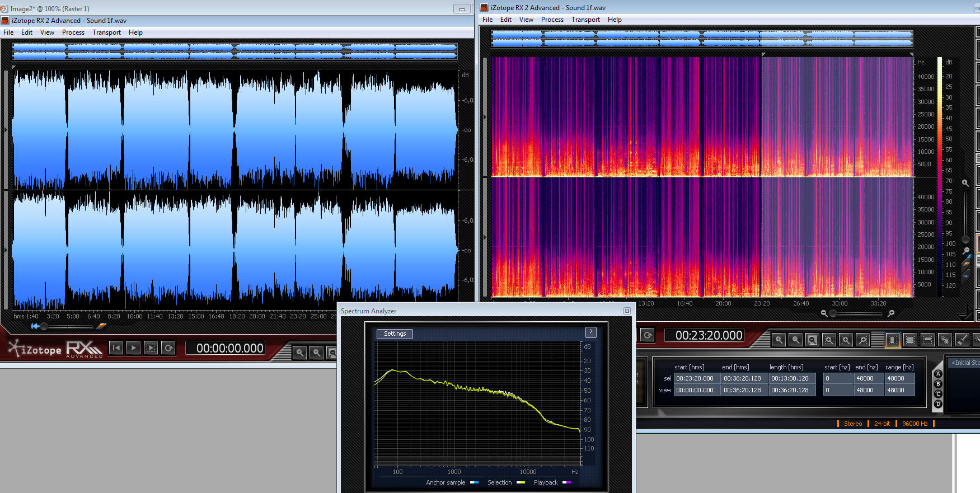Open the File menu in the right RX window
This screenshot has height=493, width=980.
click(487, 20)
